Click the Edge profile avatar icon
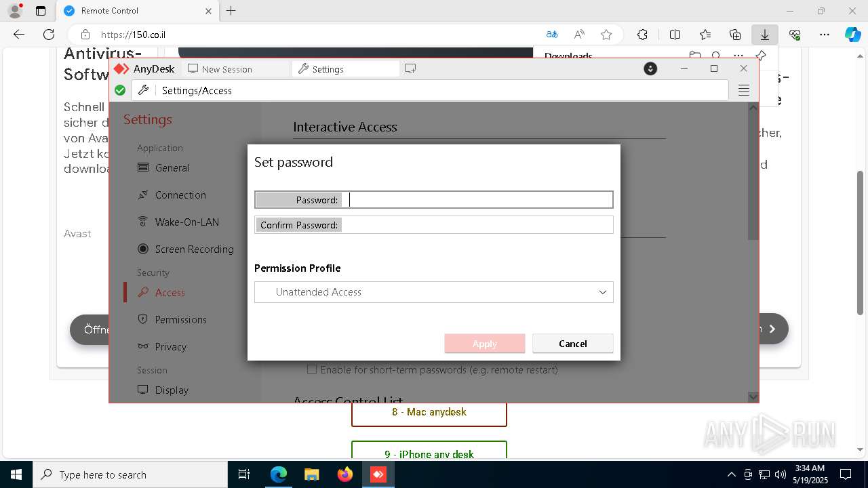The height and width of the screenshot is (488, 868). [15, 11]
